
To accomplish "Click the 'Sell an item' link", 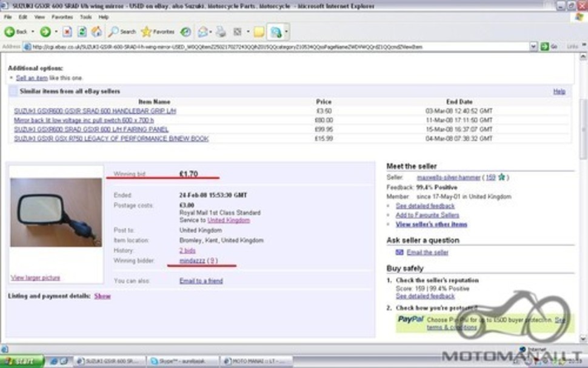I will [x=32, y=78].
